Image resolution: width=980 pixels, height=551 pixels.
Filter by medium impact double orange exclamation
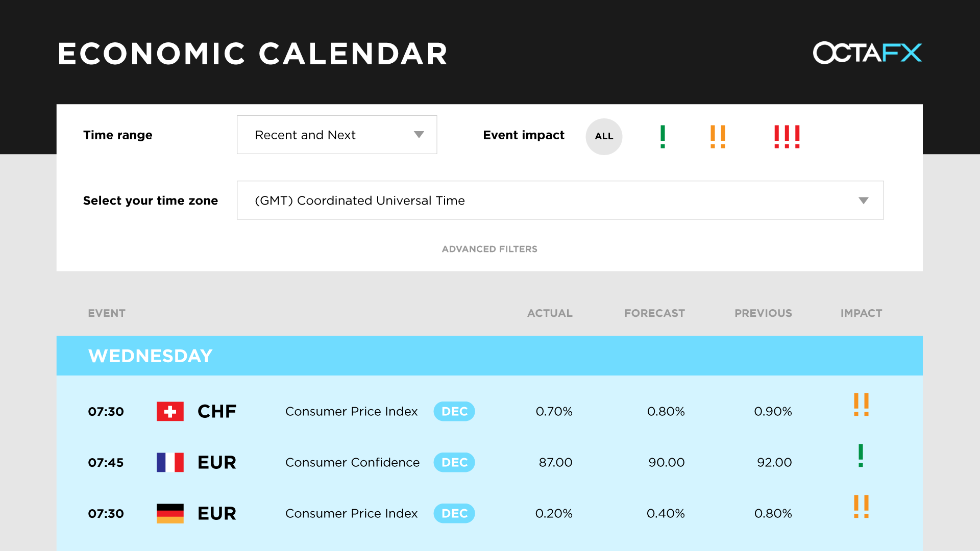point(718,136)
